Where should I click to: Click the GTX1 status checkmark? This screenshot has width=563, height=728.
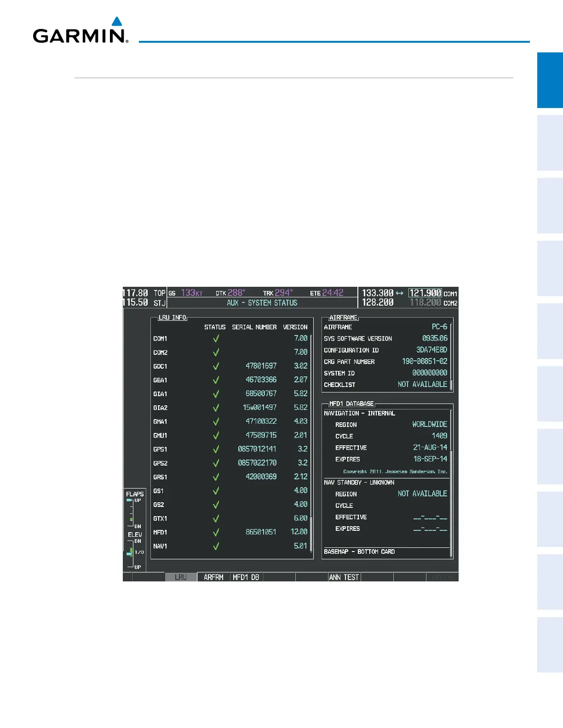pos(216,518)
